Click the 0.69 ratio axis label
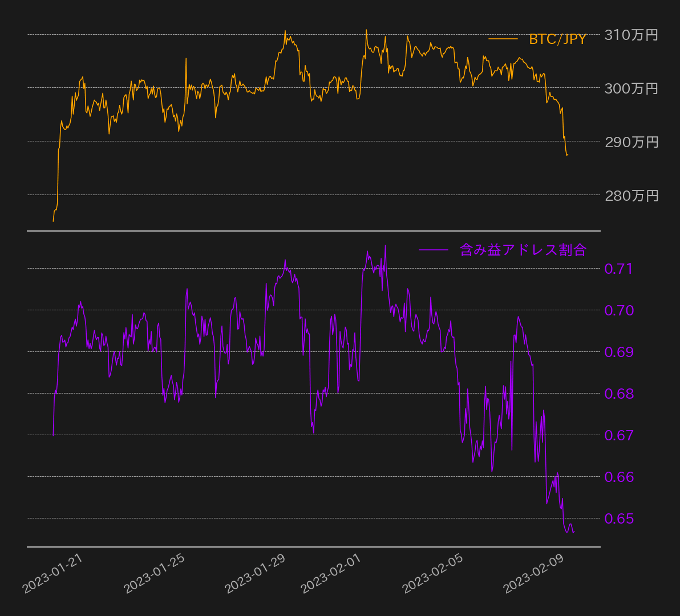 (x=618, y=352)
